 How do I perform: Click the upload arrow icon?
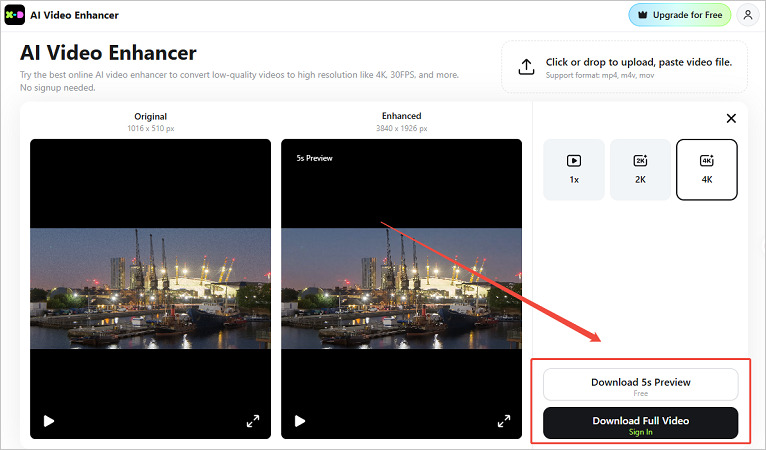(x=526, y=67)
